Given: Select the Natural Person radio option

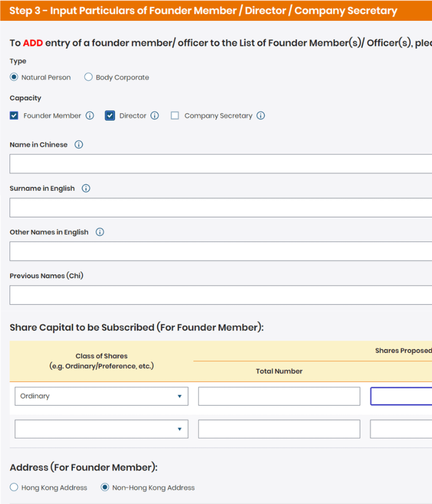Looking at the screenshot, I should (x=14, y=77).
